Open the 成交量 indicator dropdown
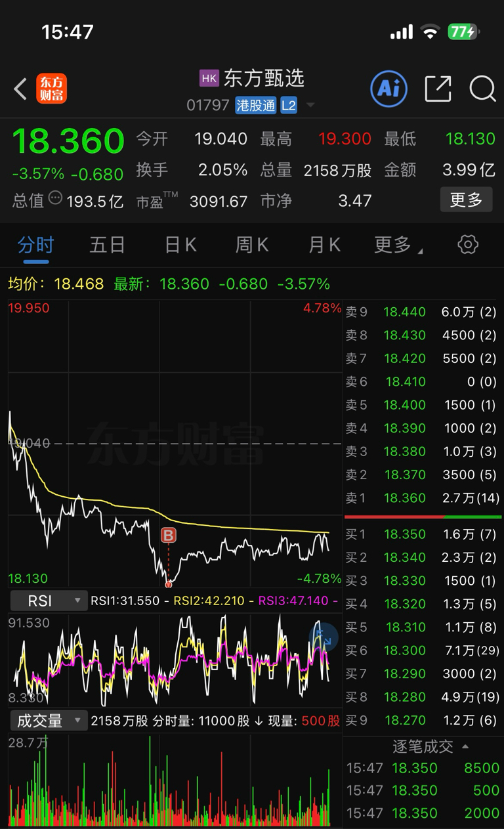This screenshot has height=829, width=504. [48, 721]
